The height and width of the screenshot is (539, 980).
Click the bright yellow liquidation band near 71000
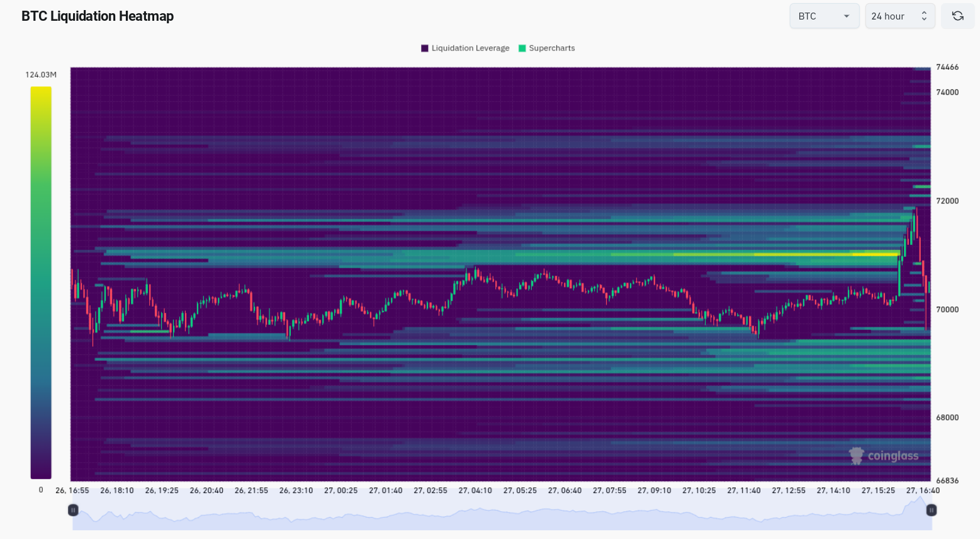pos(755,254)
